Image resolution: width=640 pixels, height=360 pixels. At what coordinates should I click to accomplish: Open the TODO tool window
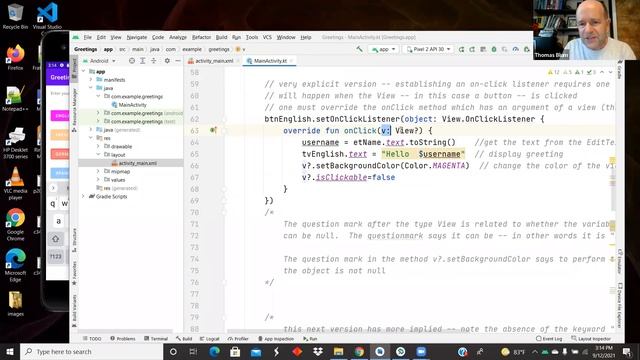coord(92,339)
